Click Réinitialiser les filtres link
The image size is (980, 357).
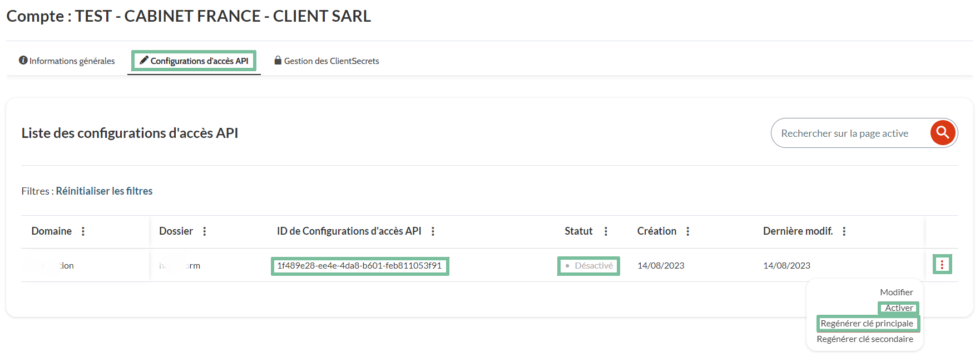tap(104, 191)
